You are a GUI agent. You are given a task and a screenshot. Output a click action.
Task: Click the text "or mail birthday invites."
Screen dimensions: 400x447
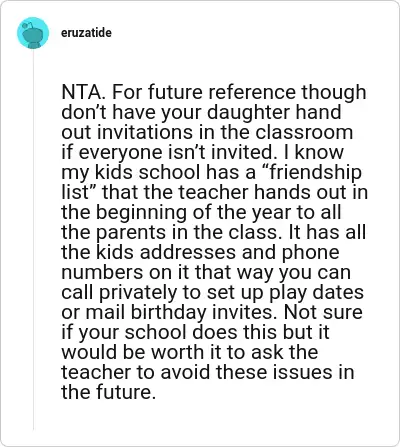170,312
